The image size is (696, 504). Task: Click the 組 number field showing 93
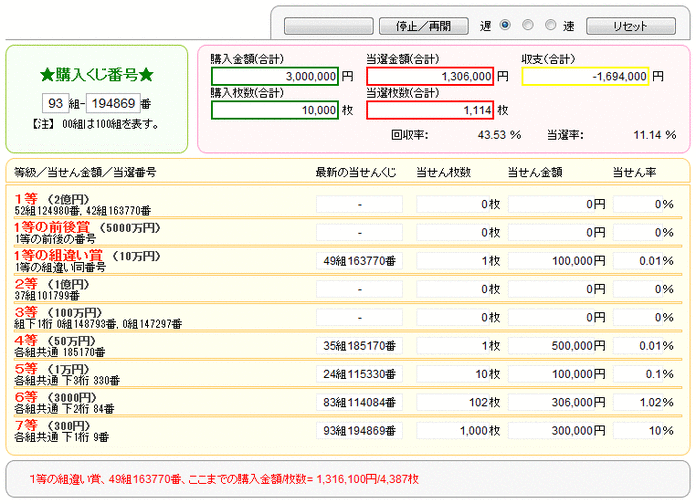[x=55, y=103]
